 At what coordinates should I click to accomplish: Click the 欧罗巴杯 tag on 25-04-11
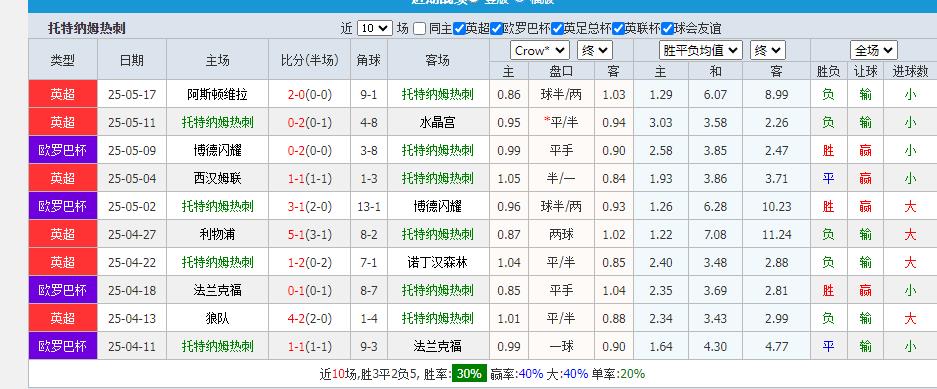click(63, 346)
